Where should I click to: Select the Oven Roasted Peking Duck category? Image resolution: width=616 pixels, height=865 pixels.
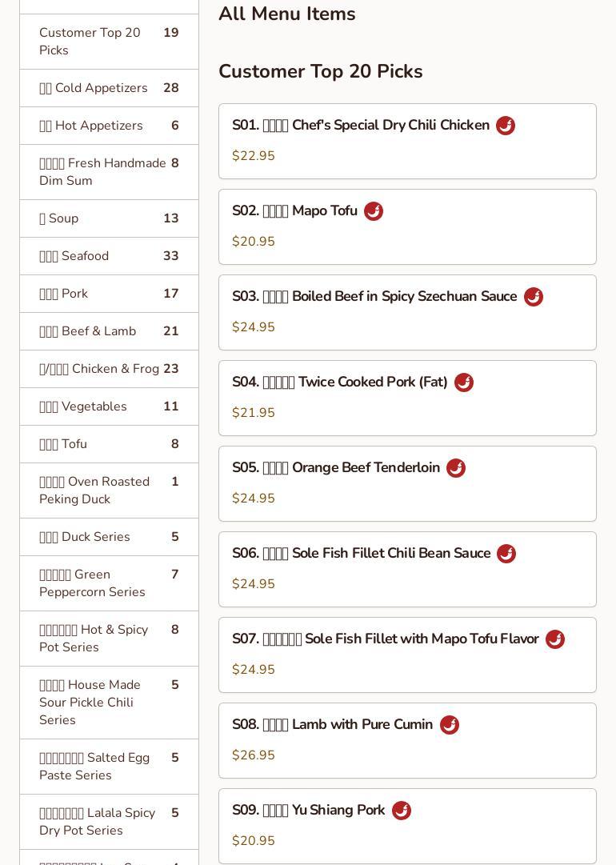coord(109,491)
